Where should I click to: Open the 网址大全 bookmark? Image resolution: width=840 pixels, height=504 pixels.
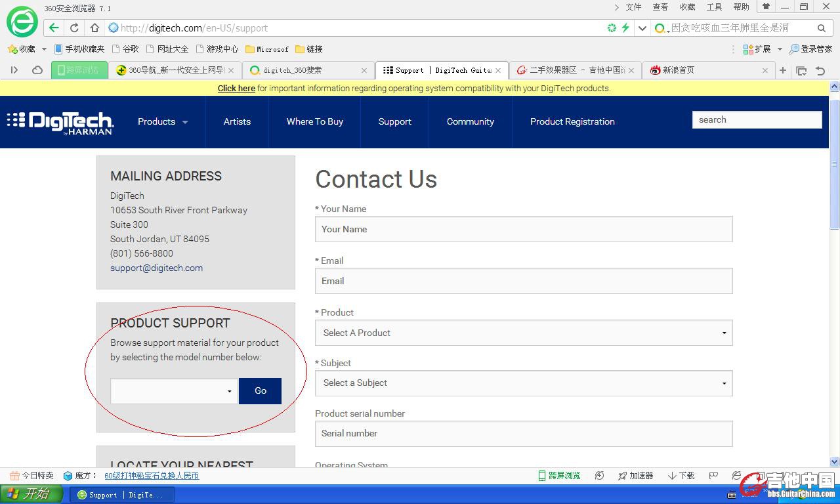click(x=167, y=49)
